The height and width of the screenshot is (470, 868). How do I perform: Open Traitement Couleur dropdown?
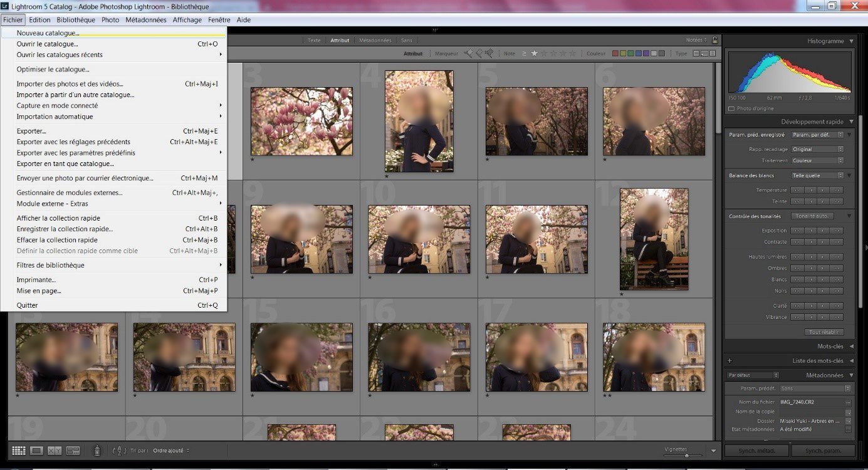(x=817, y=160)
